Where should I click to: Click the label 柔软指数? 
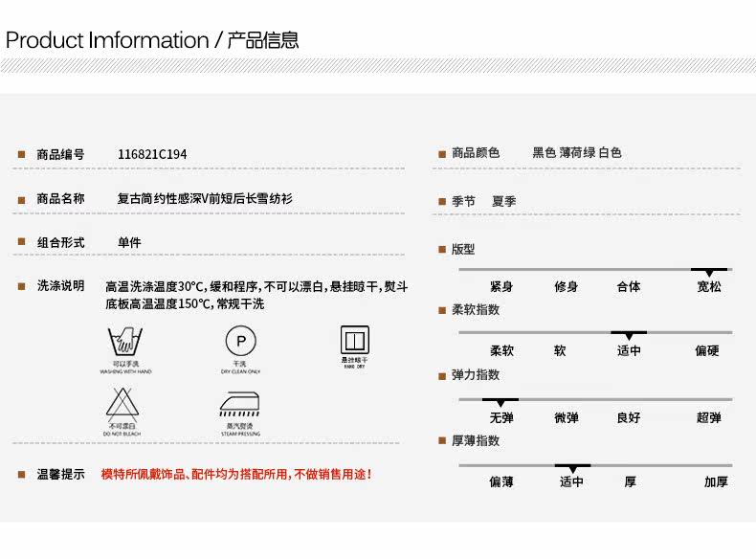click(x=476, y=309)
